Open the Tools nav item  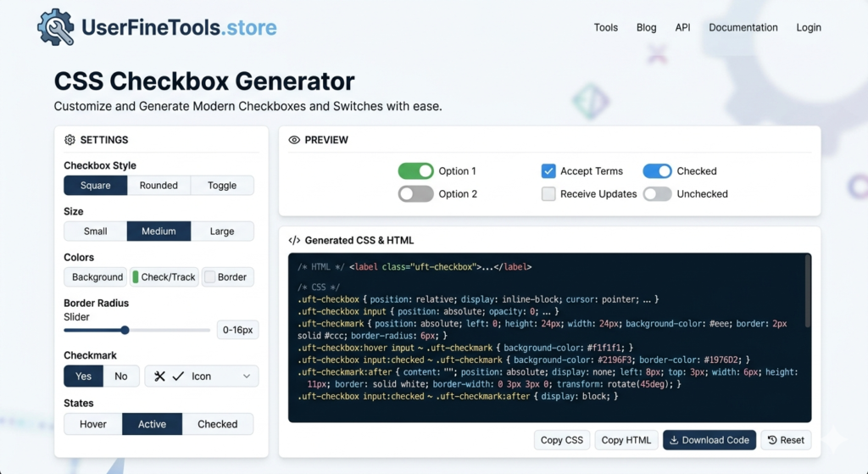tap(605, 28)
